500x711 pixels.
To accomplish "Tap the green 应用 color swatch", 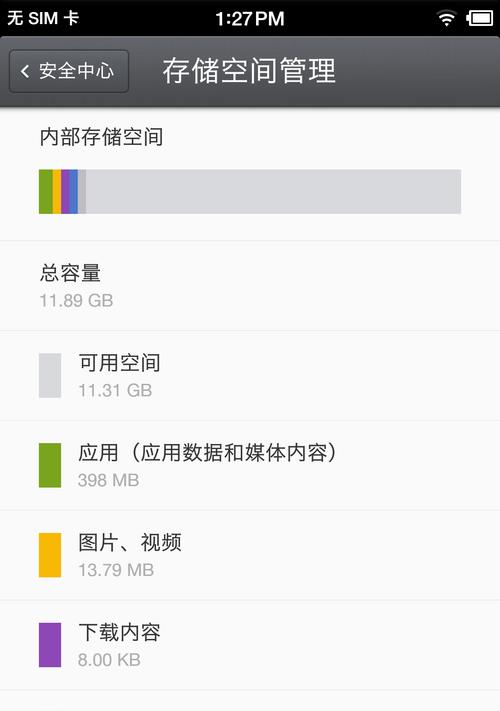I will pyautogui.click(x=50, y=465).
